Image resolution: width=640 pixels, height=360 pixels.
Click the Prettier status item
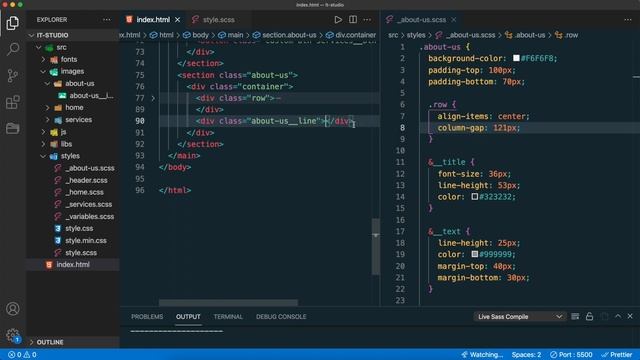617,355
